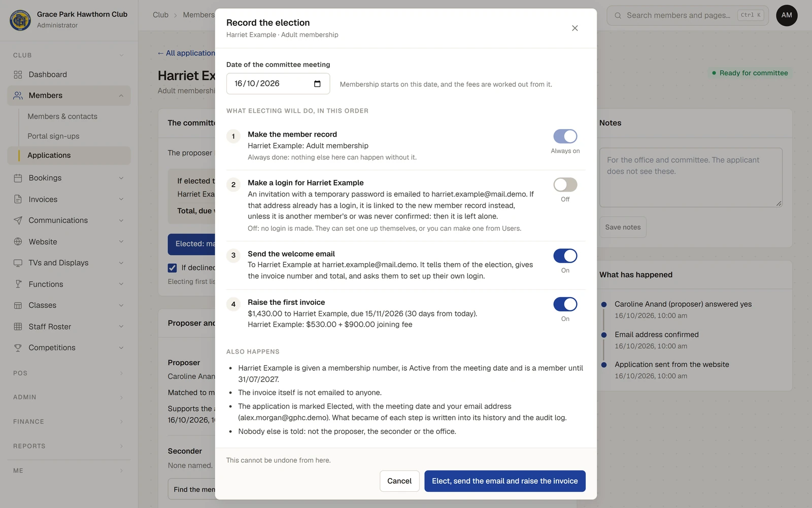Screen dimensions: 812x508
Task: Click the Members people icon
Action: [x=18, y=96]
